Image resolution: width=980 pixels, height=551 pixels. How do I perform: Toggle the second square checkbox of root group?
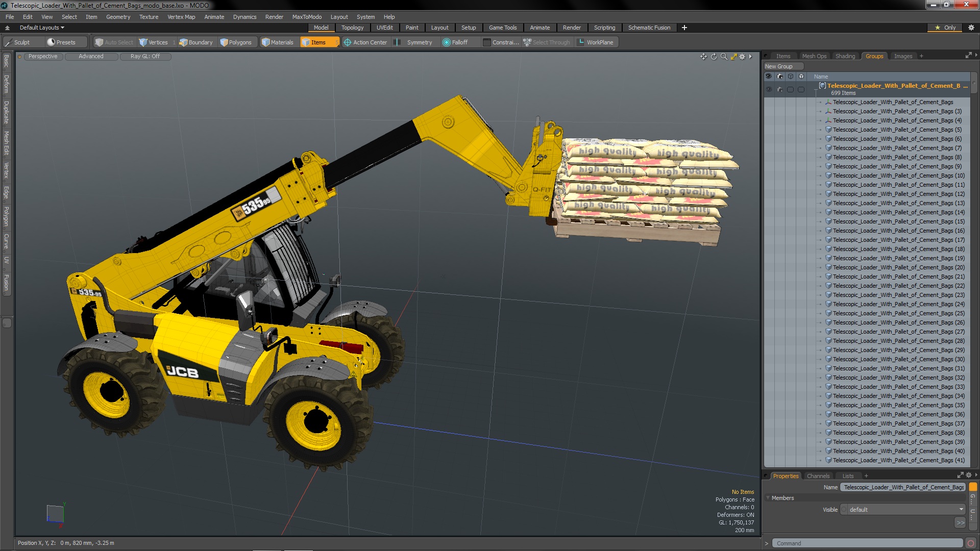[801, 89]
